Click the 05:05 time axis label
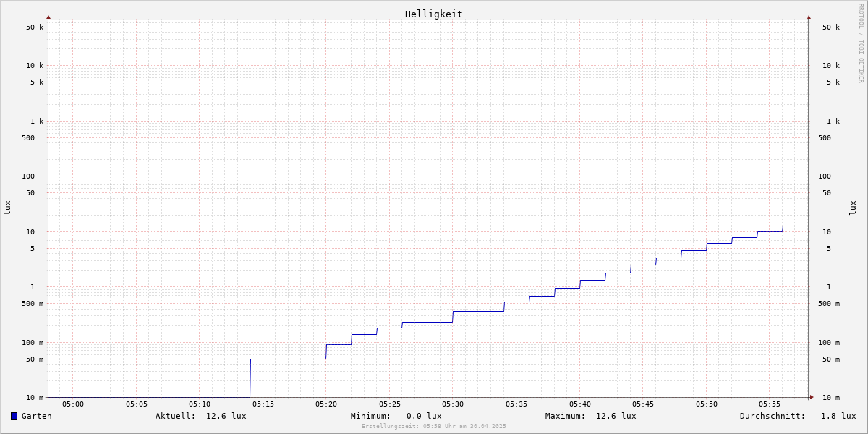The width and height of the screenshot is (868, 434). coord(137,404)
